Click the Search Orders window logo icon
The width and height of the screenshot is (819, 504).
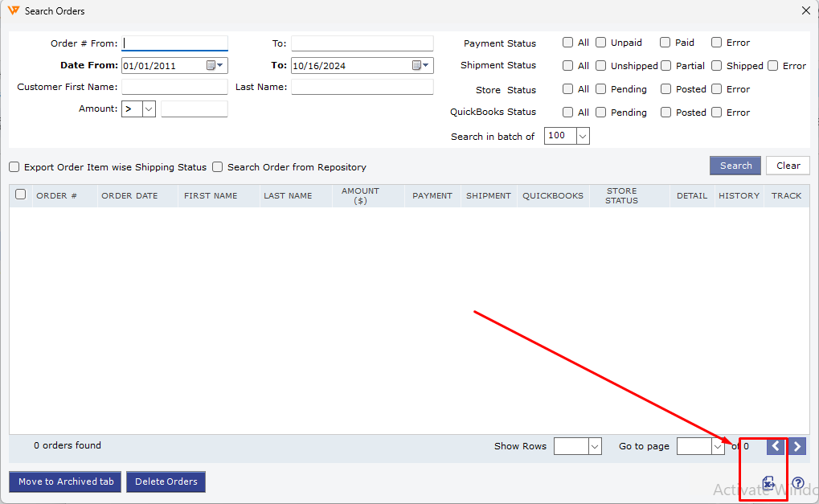pyautogui.click(x=13, y=10)
